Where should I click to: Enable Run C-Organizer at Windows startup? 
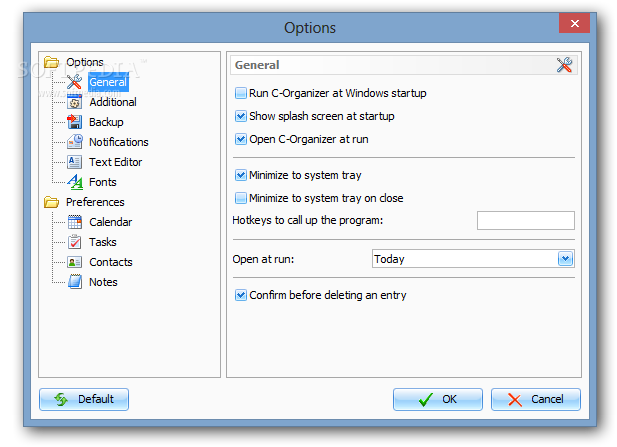click(x=240, y=93)
